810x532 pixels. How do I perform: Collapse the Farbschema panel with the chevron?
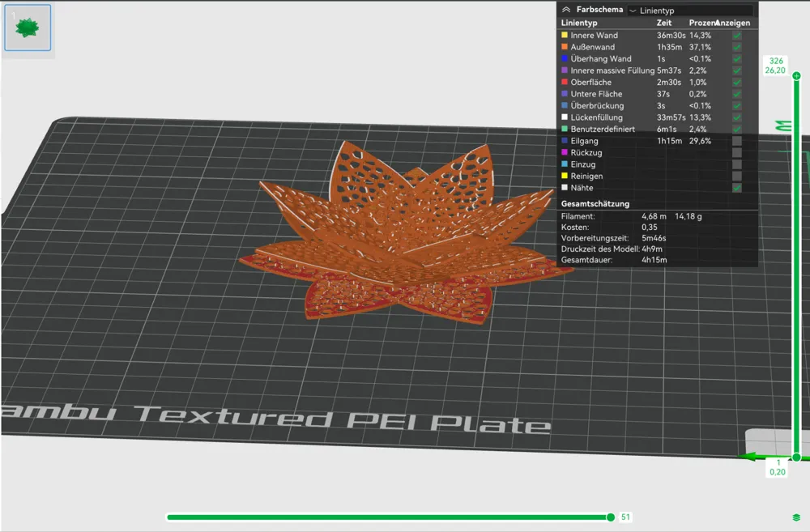pyautogui.click(x=566, y=10)
